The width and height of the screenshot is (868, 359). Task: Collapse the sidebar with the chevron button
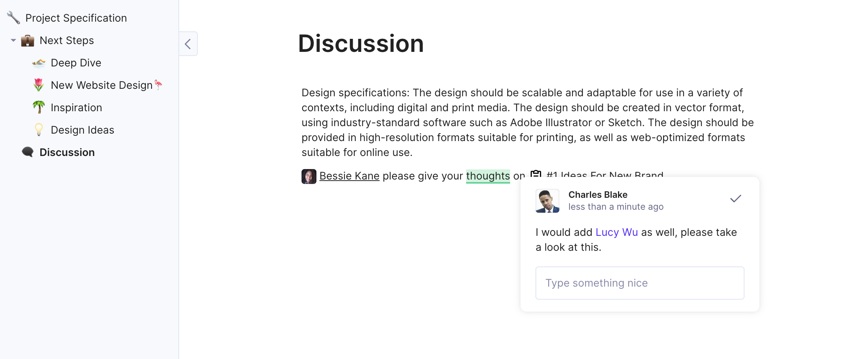(x=188, y=44)
